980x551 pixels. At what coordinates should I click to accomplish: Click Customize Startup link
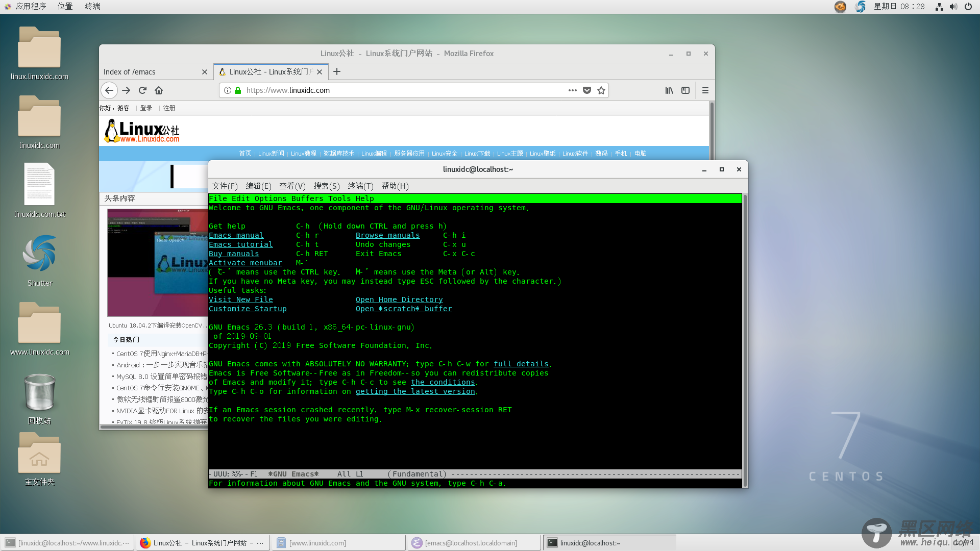[x=248, y=309]
